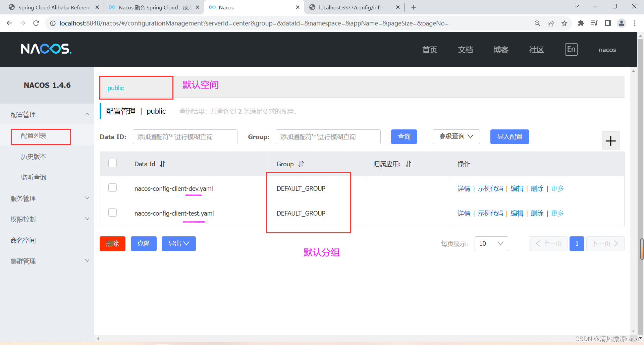This screenshot has height=345, width=644.
Task: Open the 博客 top navigation item
Action: [x=501, y=50]
